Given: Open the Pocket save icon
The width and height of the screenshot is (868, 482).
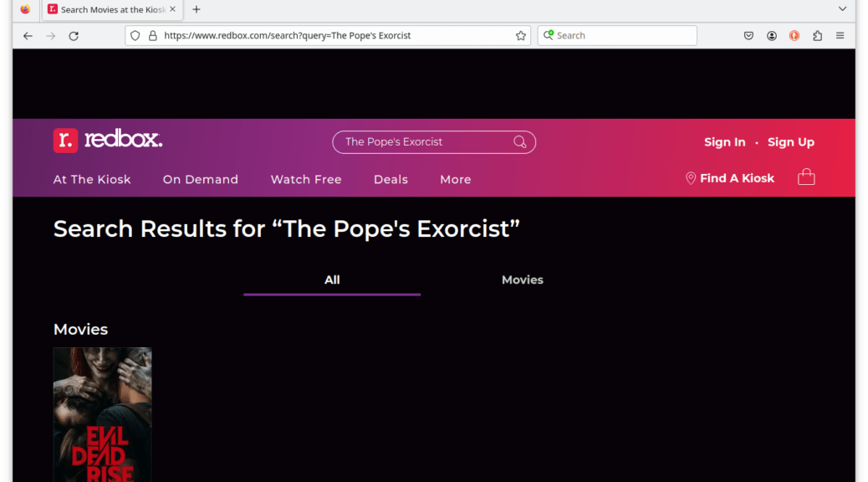Looking at the screenshot, I should (x=748, y=35).
